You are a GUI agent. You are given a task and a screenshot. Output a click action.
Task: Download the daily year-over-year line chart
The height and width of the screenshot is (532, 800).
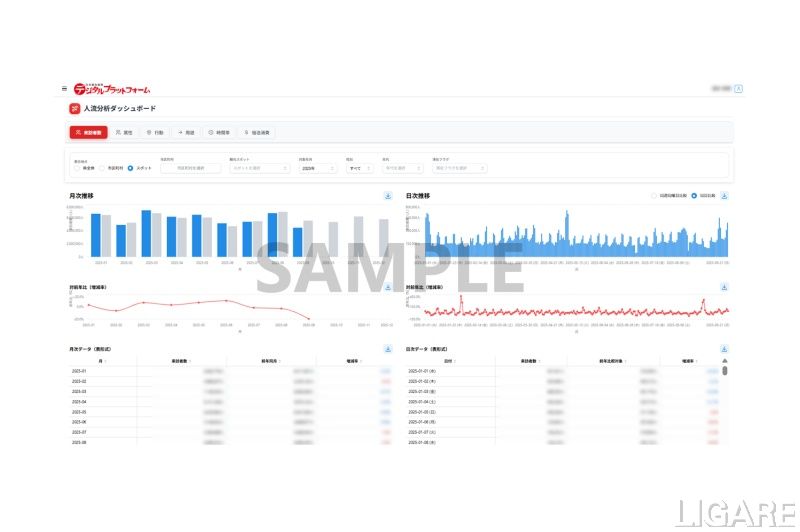724,287
